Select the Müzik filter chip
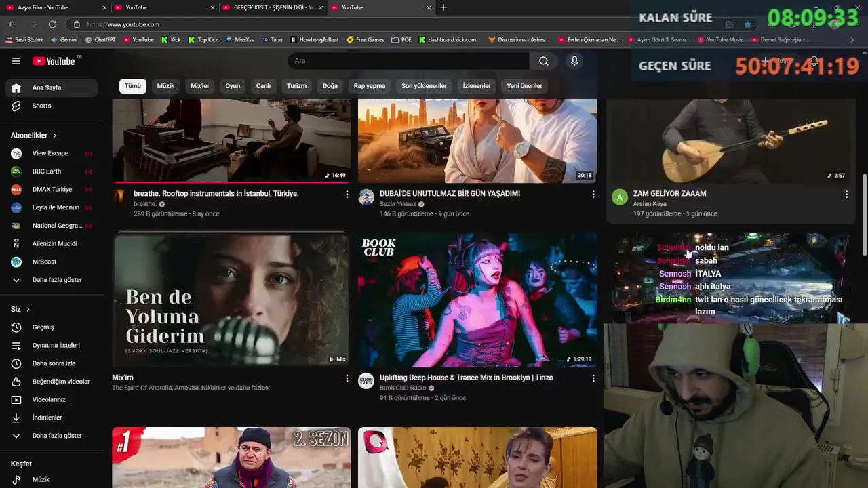Viewport: 868px width, 488px height. coord(165,86)
